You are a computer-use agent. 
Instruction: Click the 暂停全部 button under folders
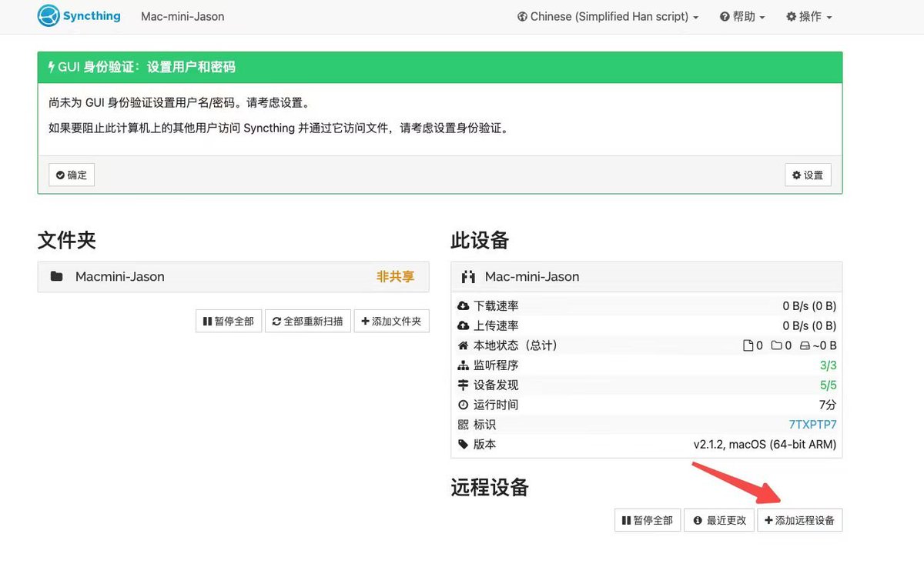tap(229, 321)
